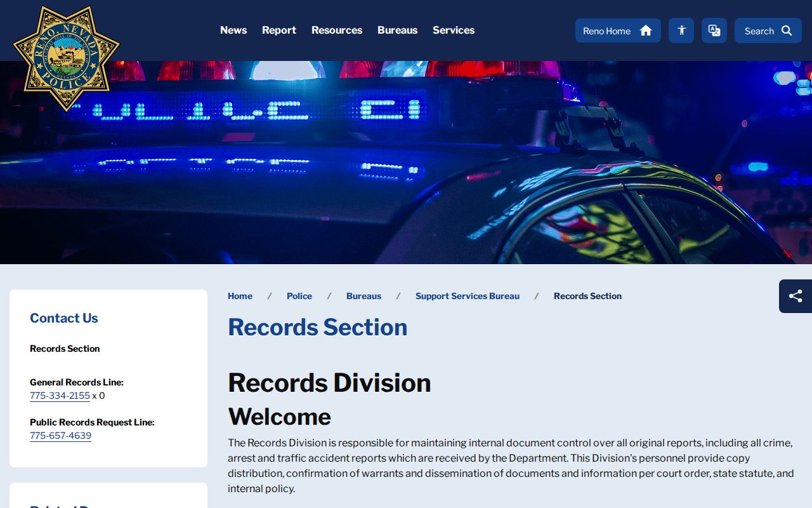Open the accessibility options icon
Viewport: 812px width, 508px height.
pos(681,30)
